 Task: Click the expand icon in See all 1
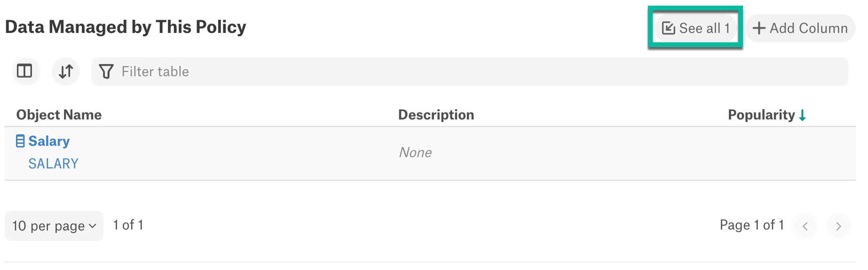[x=668, y=28]
